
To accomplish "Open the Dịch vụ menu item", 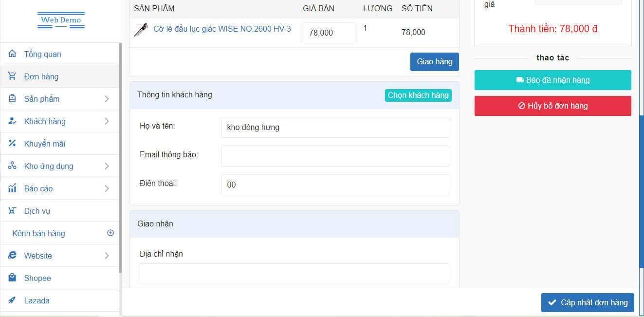I will coord(37,211).
